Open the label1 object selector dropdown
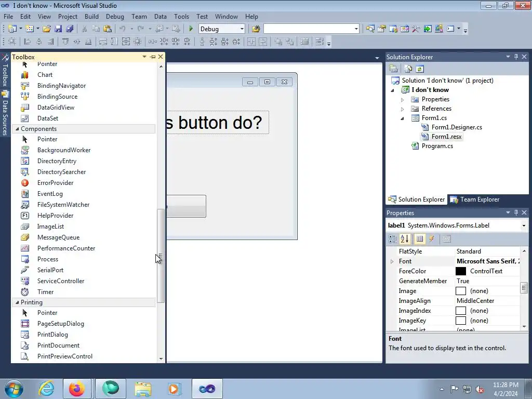The image size is (532, 399). coord(524,225)
